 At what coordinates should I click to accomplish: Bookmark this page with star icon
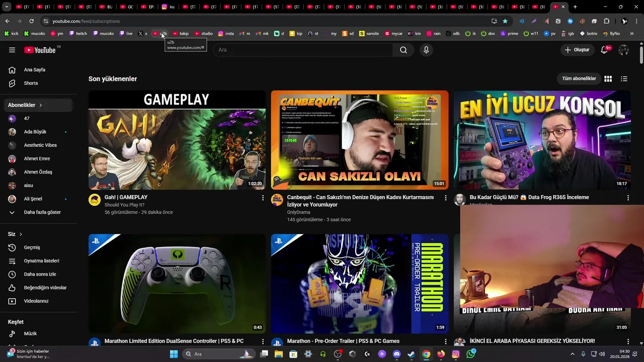505,21
